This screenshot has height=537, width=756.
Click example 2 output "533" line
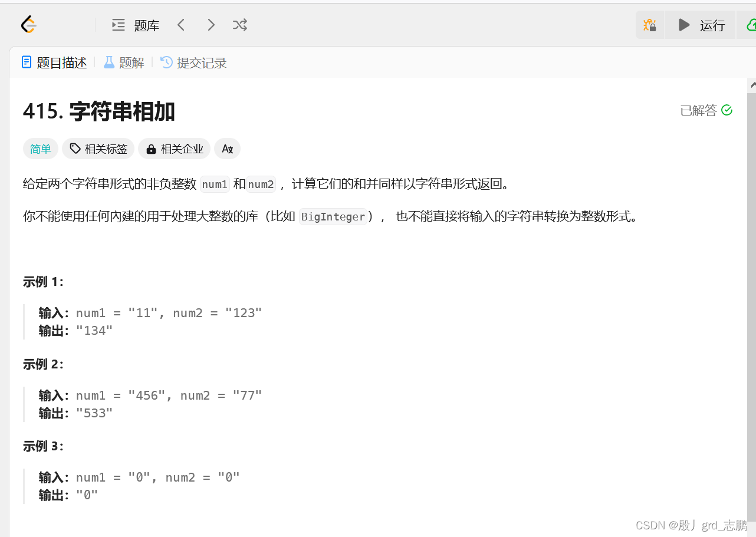75,413
